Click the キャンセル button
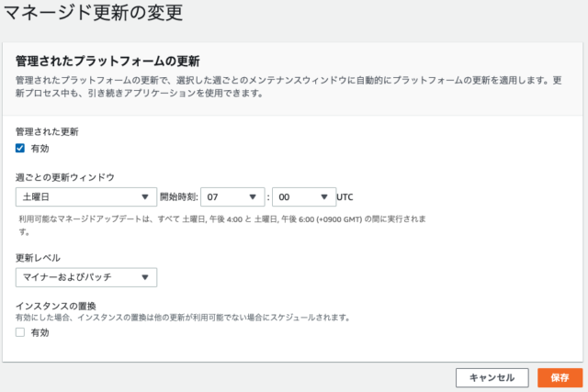Screen dimensions: 588x392 coord(492,377)
